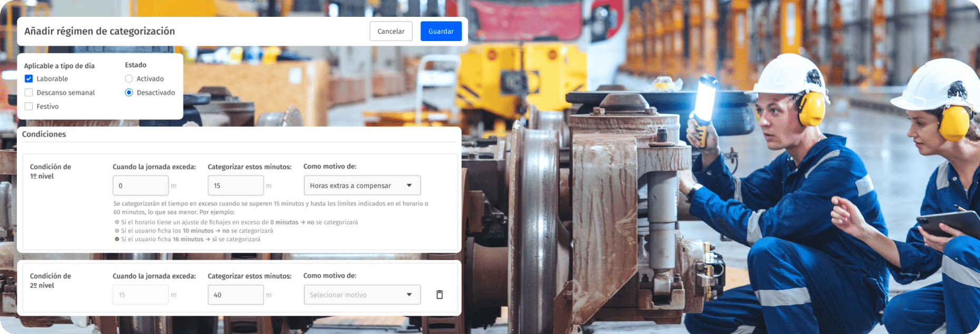Click second-level minutes field showing 40
This screenshot has width=980, height=334.
point(236,295)
